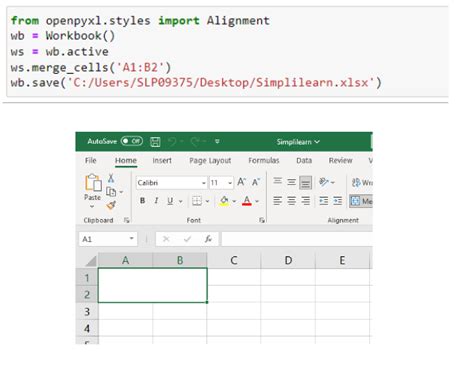Select the Format Painter brush
Image resolution: width=474 pixels, height=369 pixels.
(x=111, y=205)
